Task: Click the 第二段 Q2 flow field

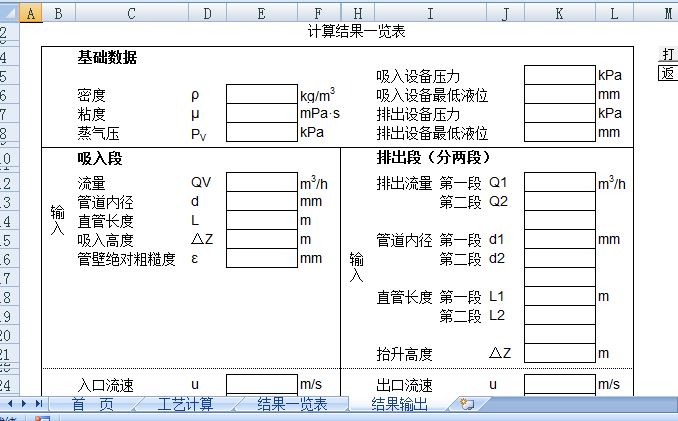Action: click(x=560, y=201)
